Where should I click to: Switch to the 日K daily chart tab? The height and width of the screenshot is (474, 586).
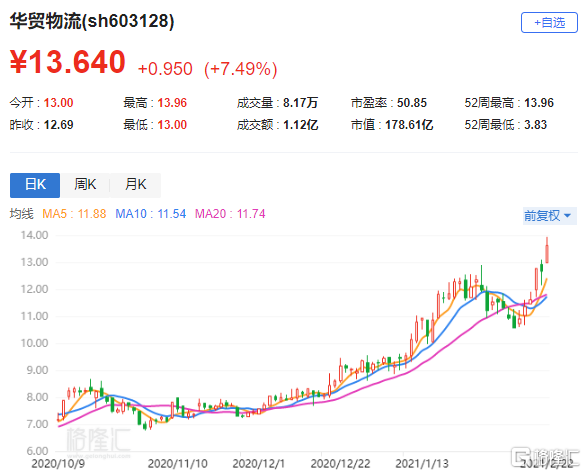pyautogui.click(x=35, y=185)
